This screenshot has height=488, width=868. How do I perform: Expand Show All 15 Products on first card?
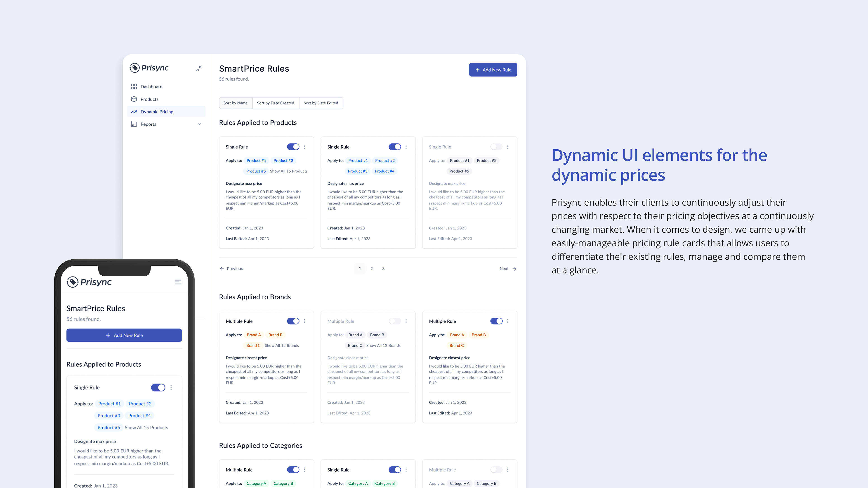288,171
